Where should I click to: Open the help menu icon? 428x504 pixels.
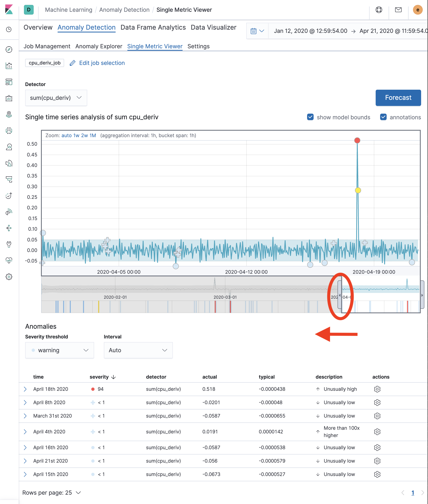coord(379,10)
